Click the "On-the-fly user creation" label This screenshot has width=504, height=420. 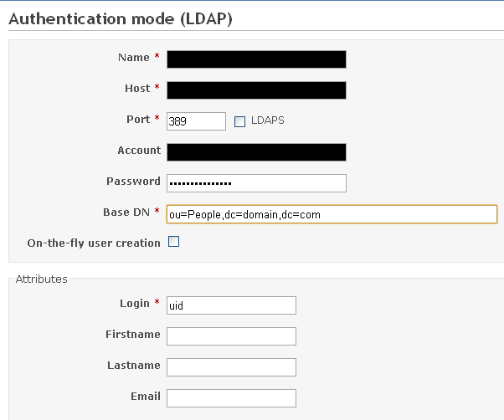94,243
